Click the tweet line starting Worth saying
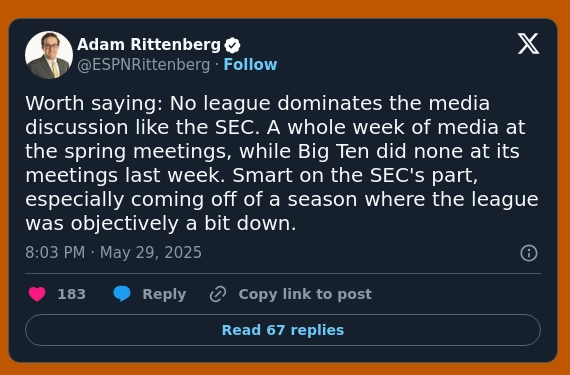Image resolution: width=570 pixels, height=375 pixels. tap(257, 104)
